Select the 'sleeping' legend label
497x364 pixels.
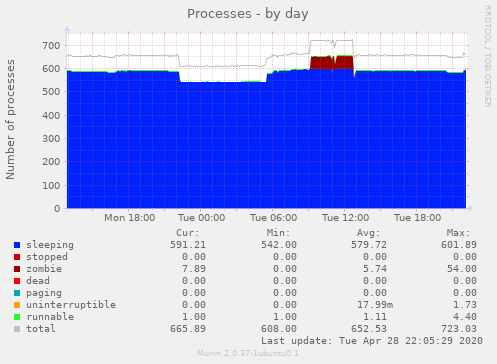click(x=50, y=245)
